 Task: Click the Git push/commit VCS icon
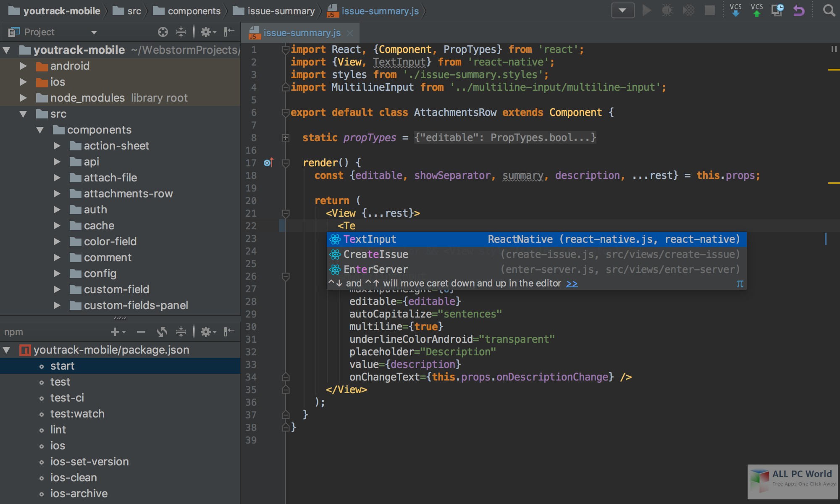(757, 11)
